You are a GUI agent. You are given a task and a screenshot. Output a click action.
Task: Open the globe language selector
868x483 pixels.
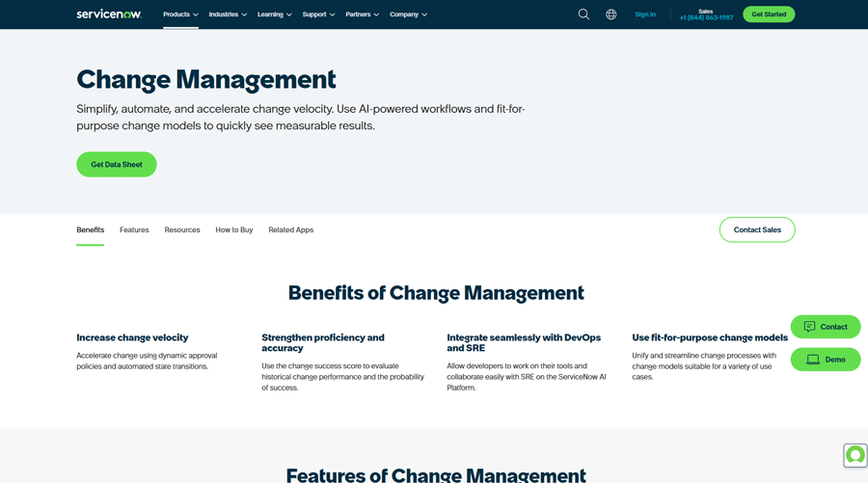click(x=611, y=14)
